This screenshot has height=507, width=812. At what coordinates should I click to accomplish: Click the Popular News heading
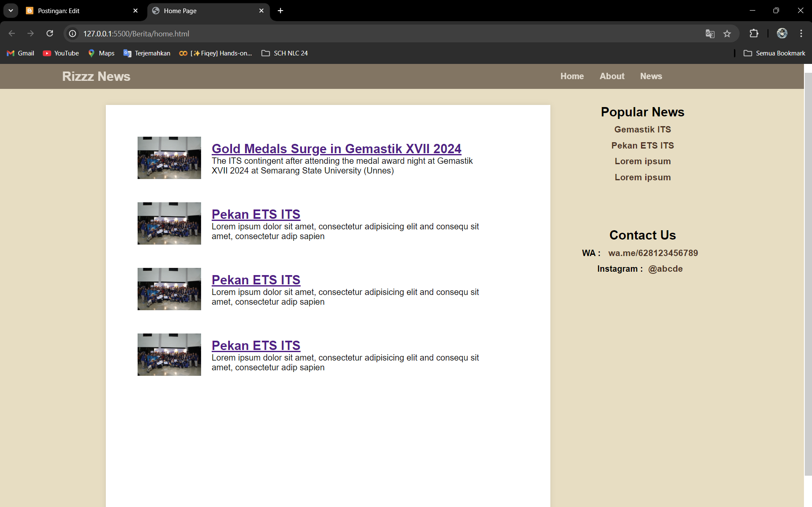tap(642, 112)
